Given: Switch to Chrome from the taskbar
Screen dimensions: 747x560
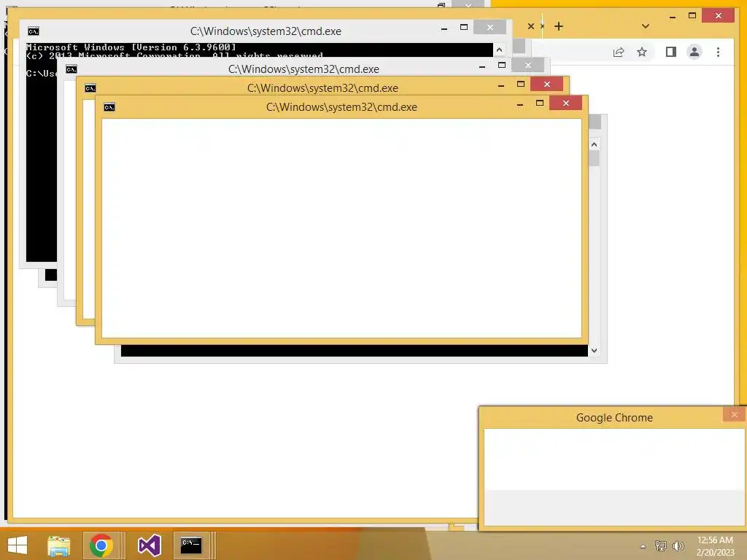Looking at the screenshot, I should [x=101, y=545].
